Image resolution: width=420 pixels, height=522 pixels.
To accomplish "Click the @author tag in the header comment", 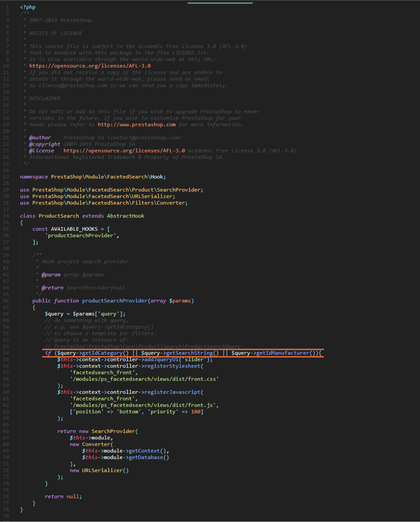I will [x=40, y=137].
